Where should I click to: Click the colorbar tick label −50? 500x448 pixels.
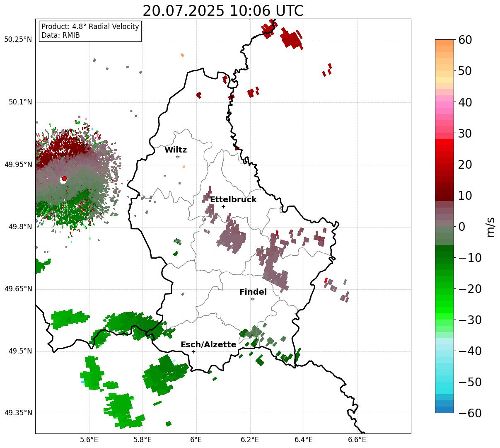click(x=470, y=382)
